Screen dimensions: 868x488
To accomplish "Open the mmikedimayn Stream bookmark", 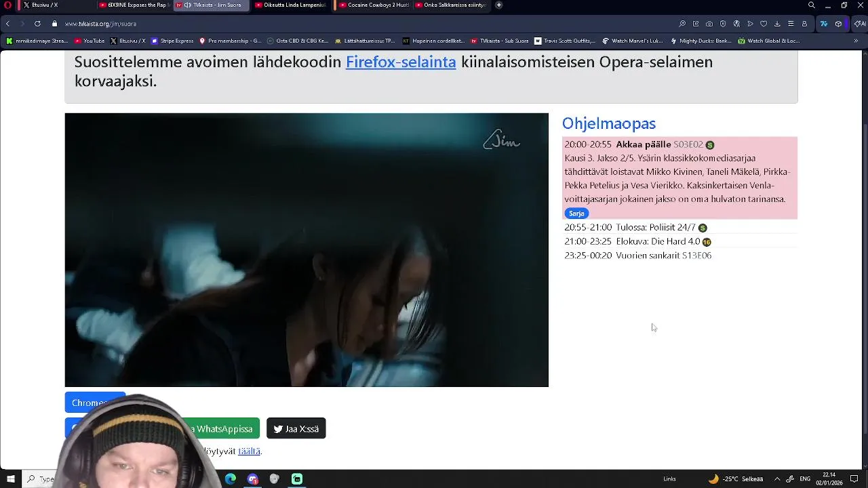I will click(x=37, y=41).
